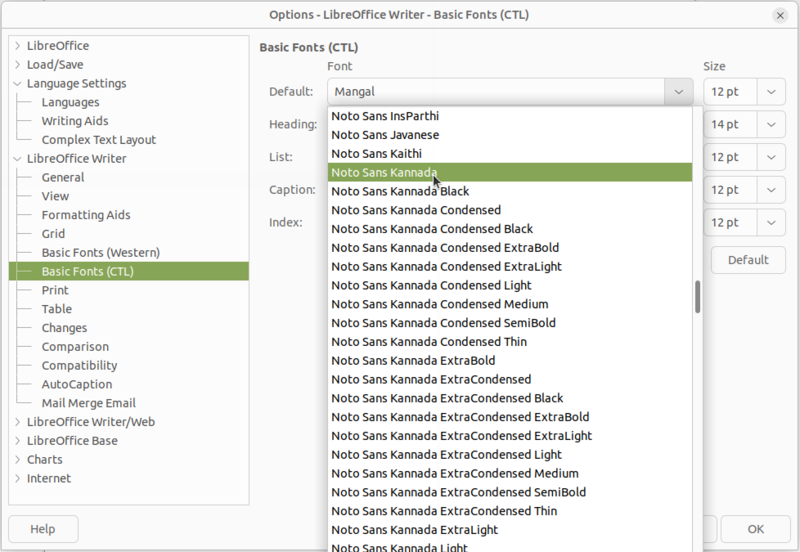Screen dimensions: 800x552
Task: Click the Help button
Action: [43, 529]
